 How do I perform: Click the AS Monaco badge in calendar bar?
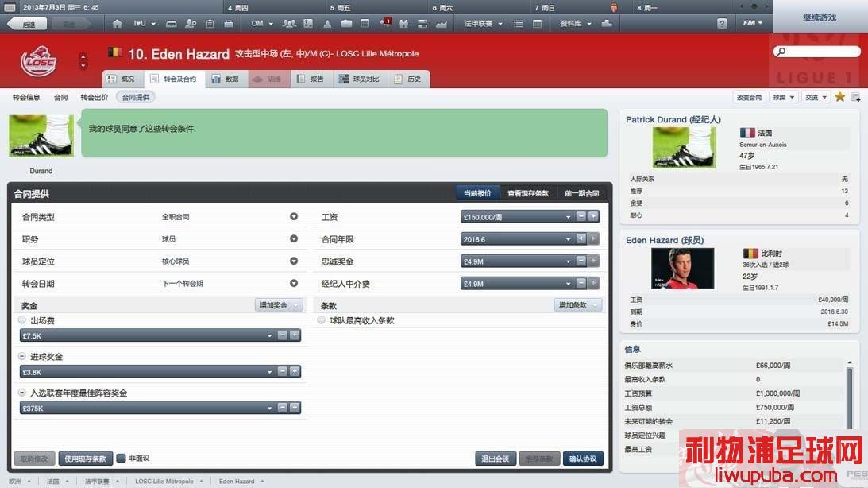(614, 8)
